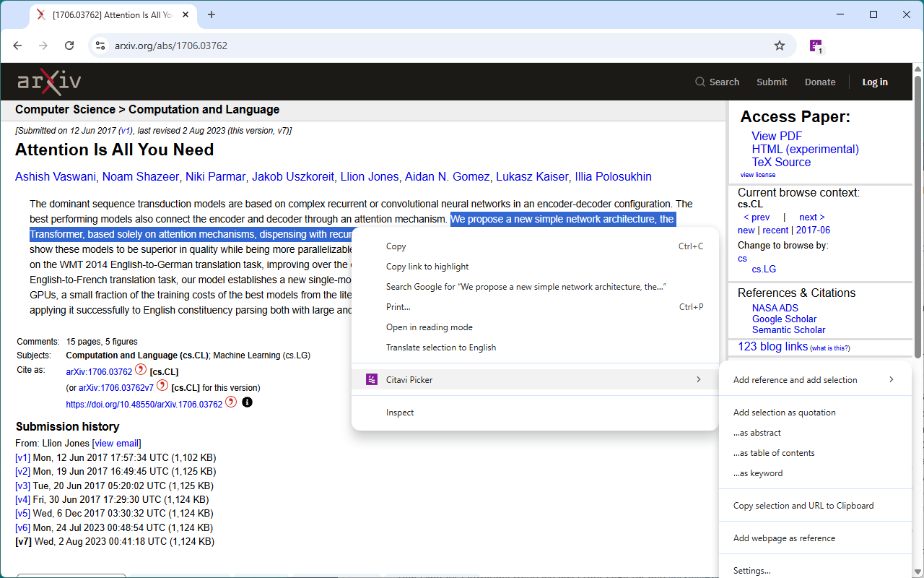Open a new tab with the plus button

pyautogui.click(x=212, y=14)
